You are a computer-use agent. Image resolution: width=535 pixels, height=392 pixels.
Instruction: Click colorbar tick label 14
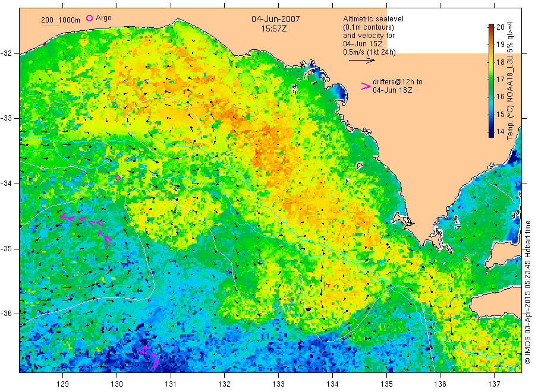[500, 132]
